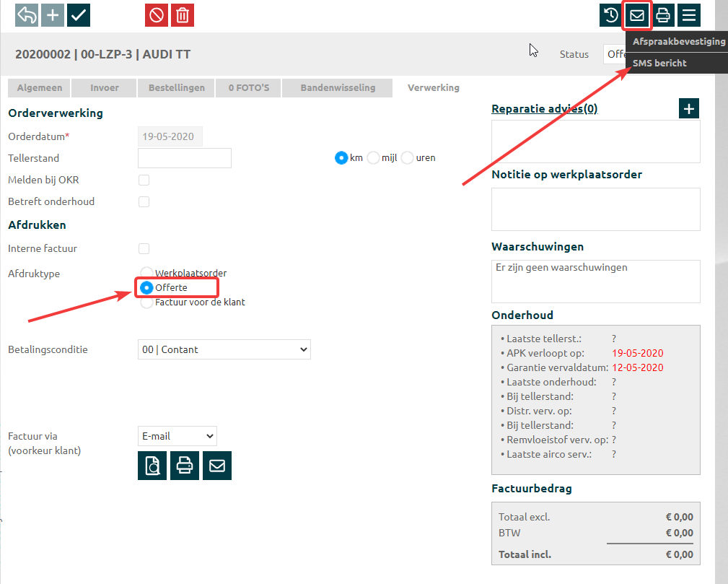
Task: Enable the Melden bij OKR checkbox
Action: point(144,180)
